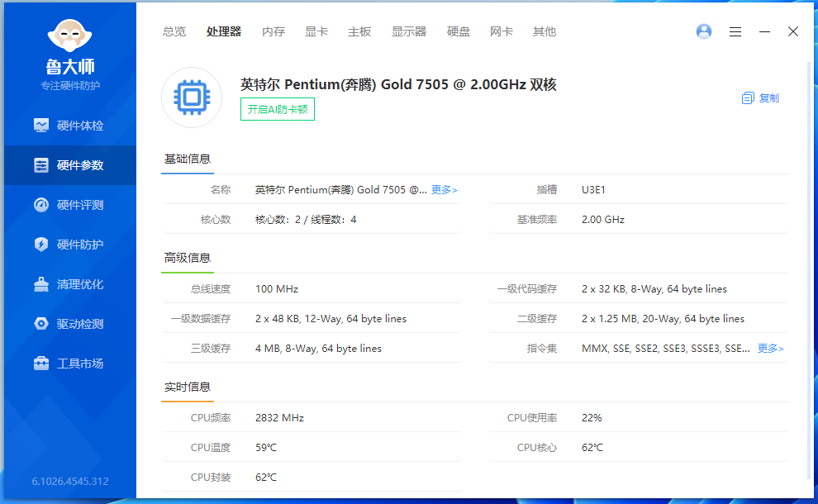818x504 pixels.
Task: Click the 工具市场 toolbox icon
Action: coord(41,364)
